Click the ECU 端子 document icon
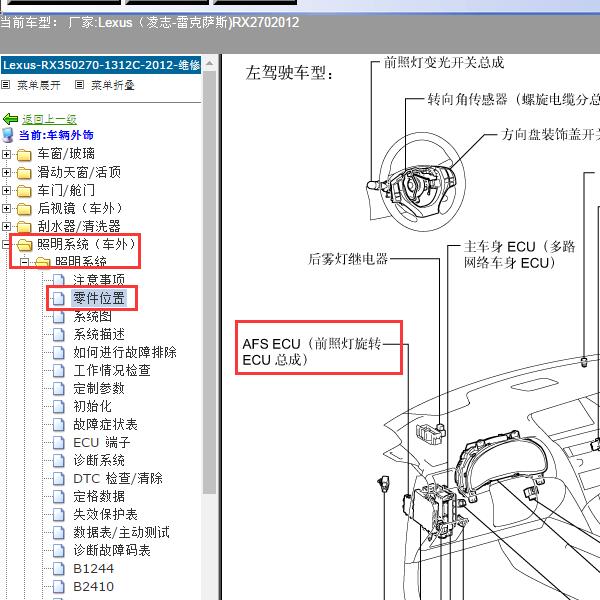 coord(59,442)
